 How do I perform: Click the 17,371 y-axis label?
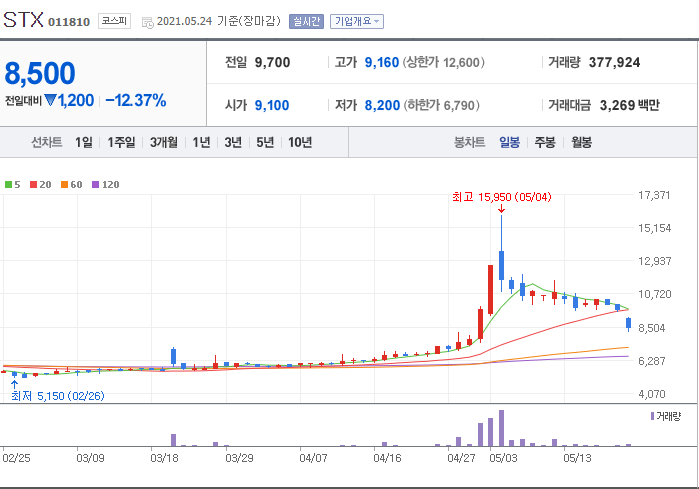pos(654,195)
